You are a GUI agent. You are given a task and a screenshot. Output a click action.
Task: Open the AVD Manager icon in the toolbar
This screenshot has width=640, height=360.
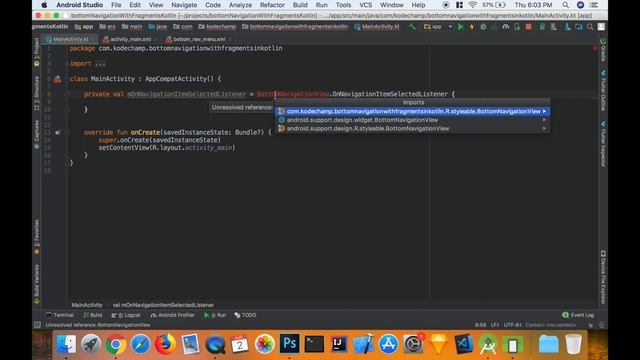point(553,27)
